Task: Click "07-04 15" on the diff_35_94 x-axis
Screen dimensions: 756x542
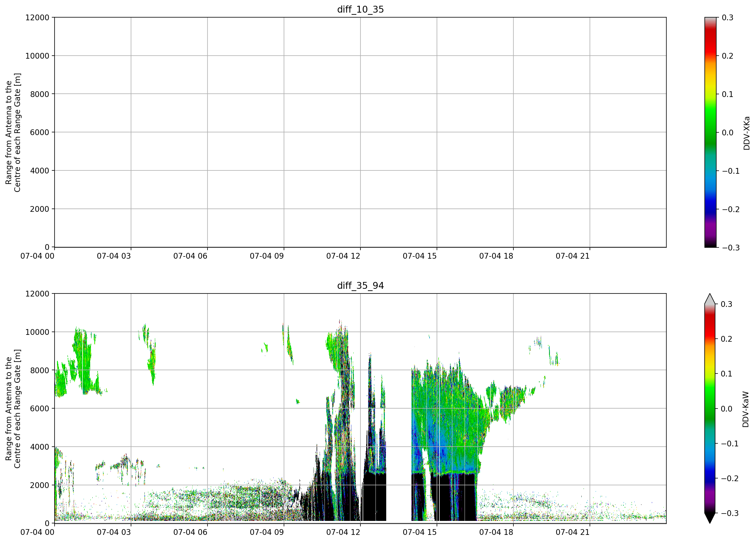Action: 420,532
